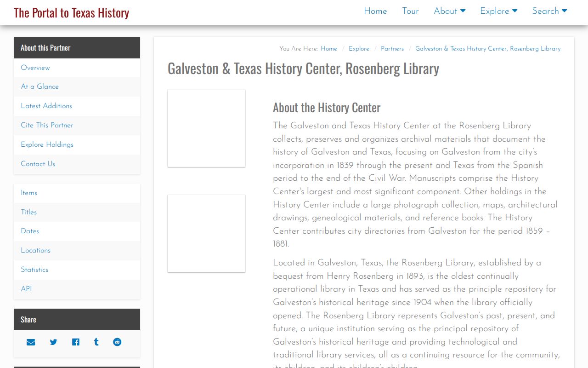This screenshot has width=588, height=368.
Task: View Latest Additions
Action: (77, 106)
